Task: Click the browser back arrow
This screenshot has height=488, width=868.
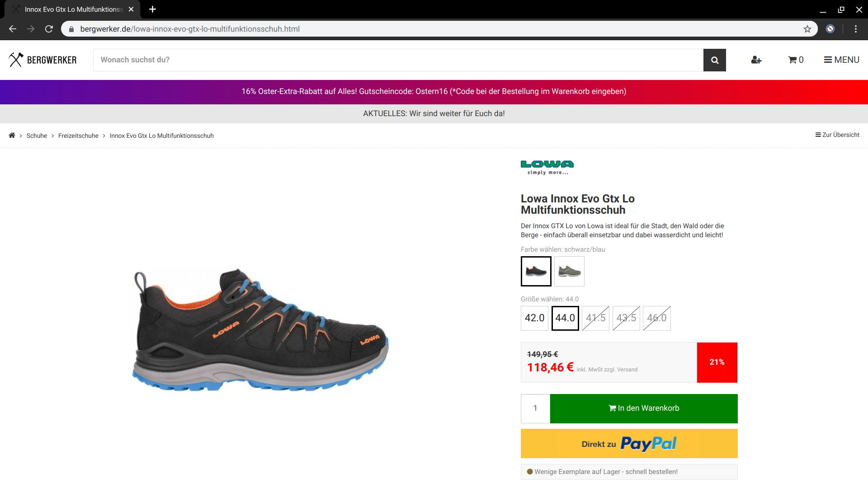Action: click(13, 29)
